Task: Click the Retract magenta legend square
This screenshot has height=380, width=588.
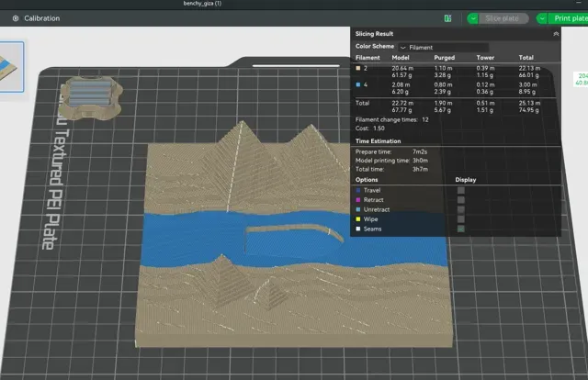Action: pos(358,200)
